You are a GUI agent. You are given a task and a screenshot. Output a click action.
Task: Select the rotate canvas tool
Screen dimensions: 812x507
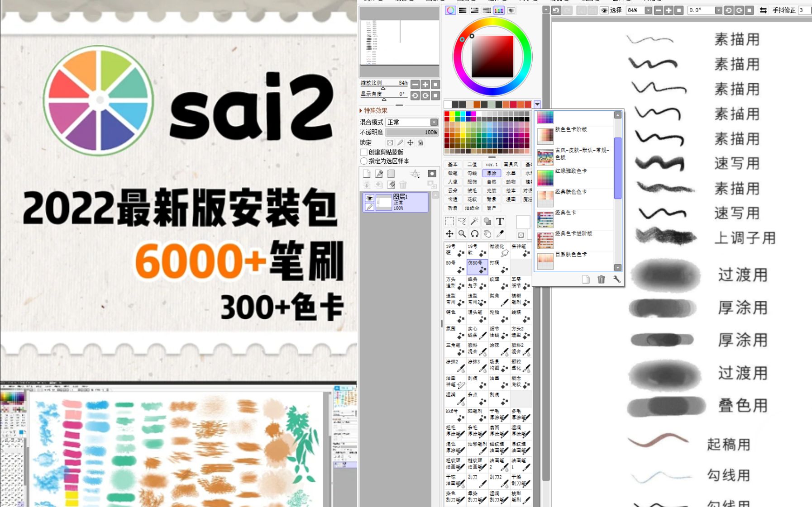click(x=474, y=234)
